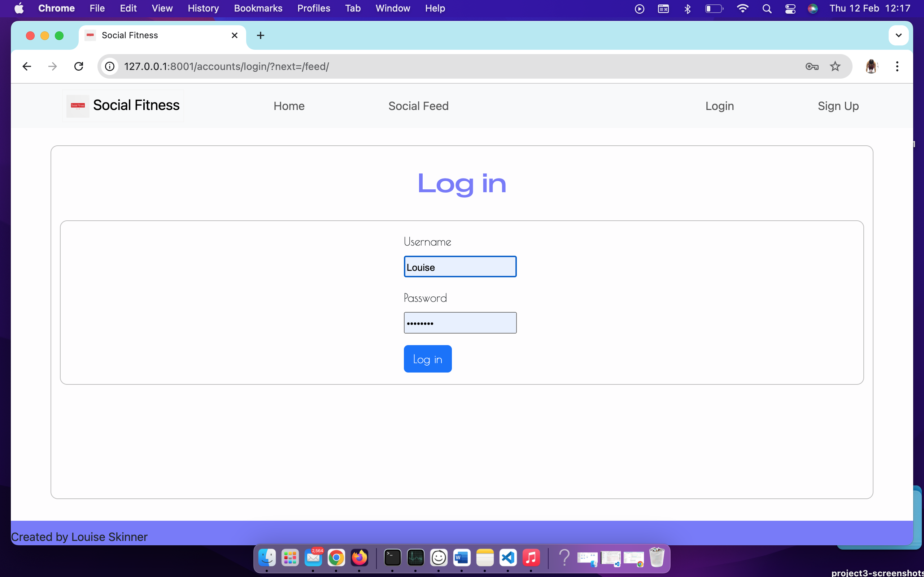Open Spotlight search in the menu bar

(767, 8)
